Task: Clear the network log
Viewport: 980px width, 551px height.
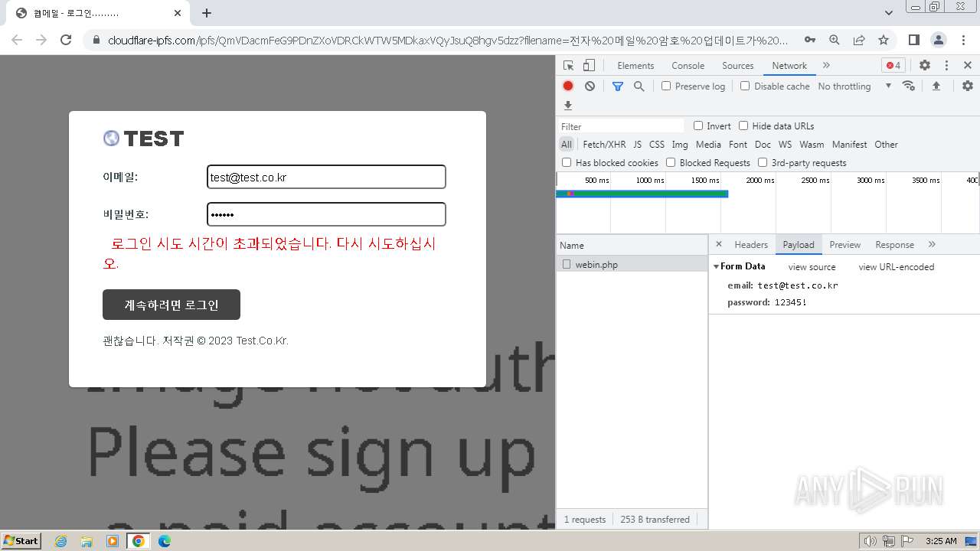Action: point(590,86)
